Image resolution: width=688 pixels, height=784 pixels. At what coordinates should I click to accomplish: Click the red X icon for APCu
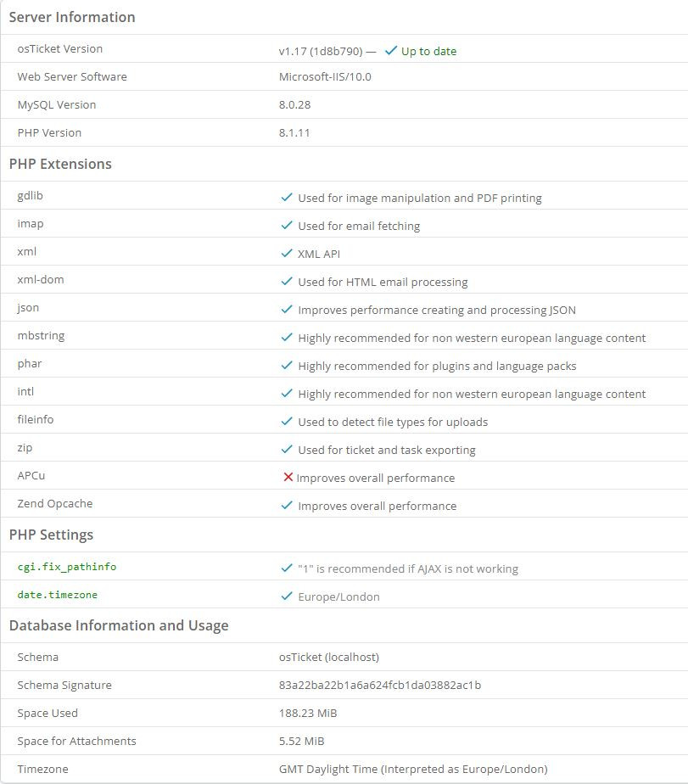[x=288, y=478]
